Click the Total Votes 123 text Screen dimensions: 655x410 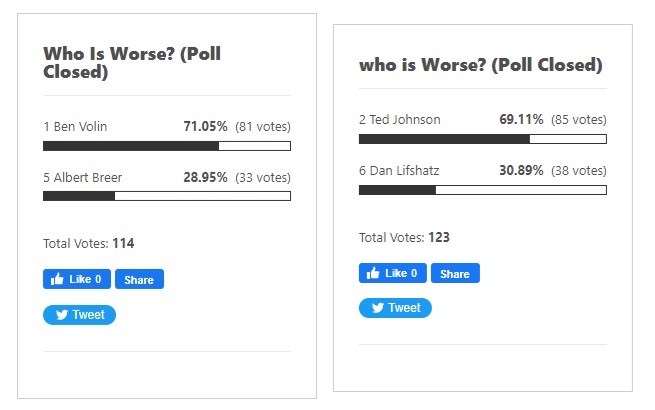click(404, 237)
